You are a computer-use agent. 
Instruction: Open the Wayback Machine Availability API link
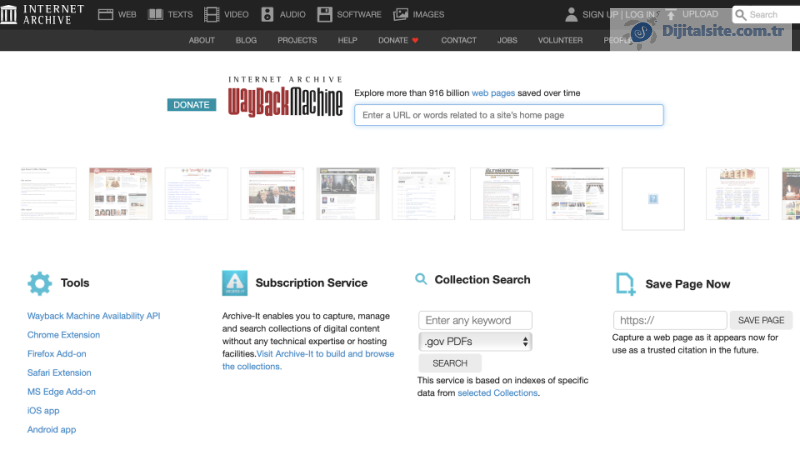coord(93,316)
